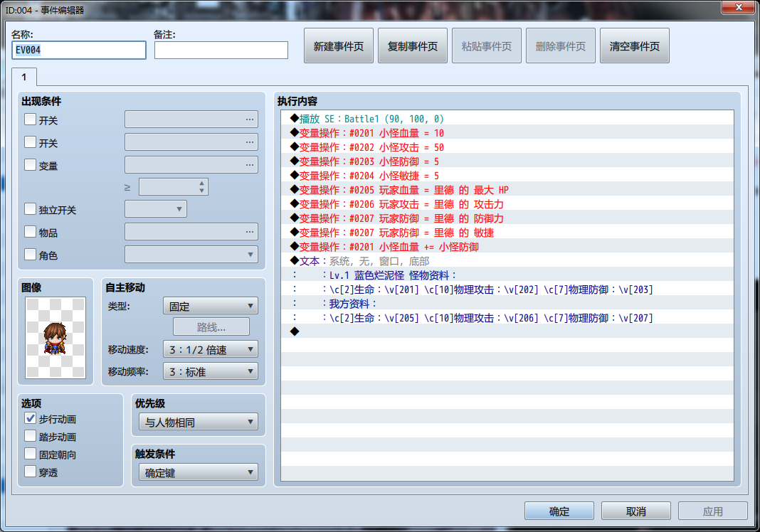Cancel the dialog with 取消
This screenshot has height=532, width=760.
tap(636, 511)
